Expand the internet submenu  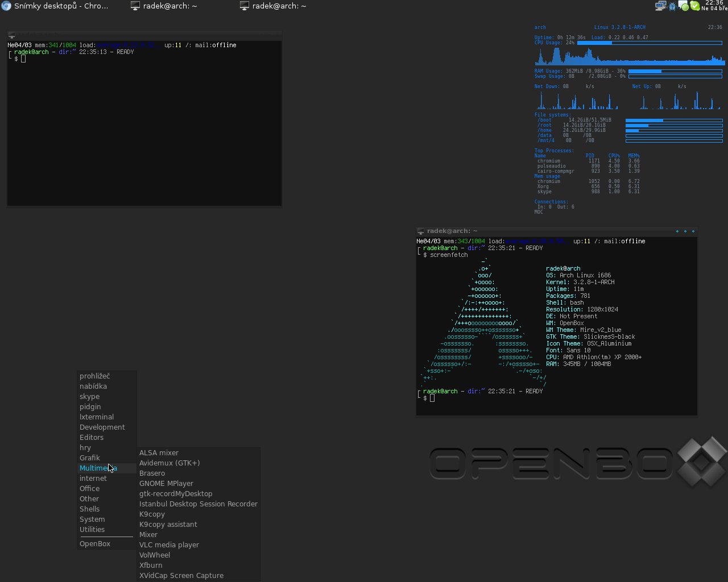pyautogui.click(x=107, y=479)
